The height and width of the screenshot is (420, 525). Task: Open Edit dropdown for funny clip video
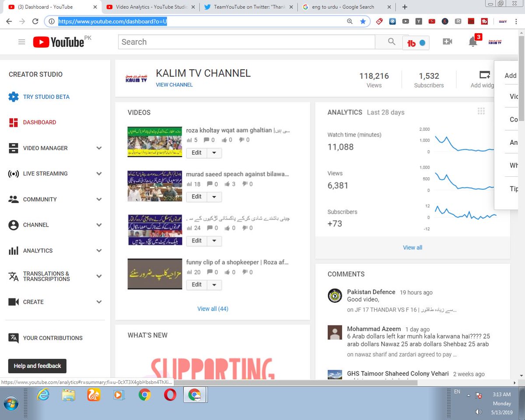click(x=214, y=285)
